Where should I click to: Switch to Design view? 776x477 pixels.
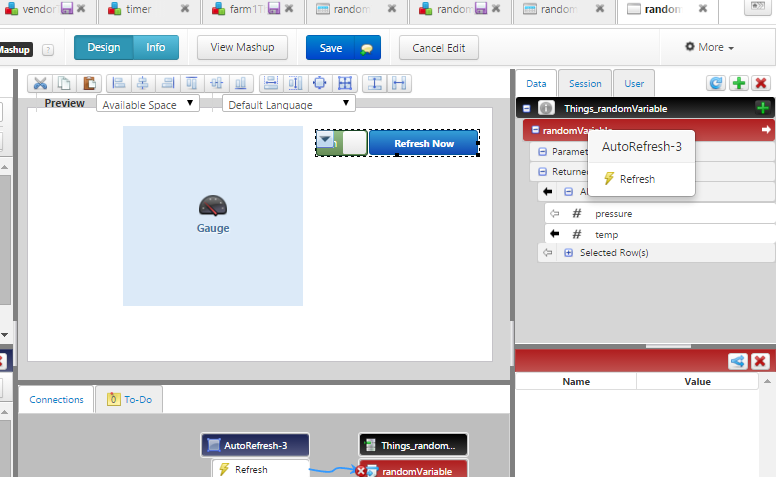103,48
